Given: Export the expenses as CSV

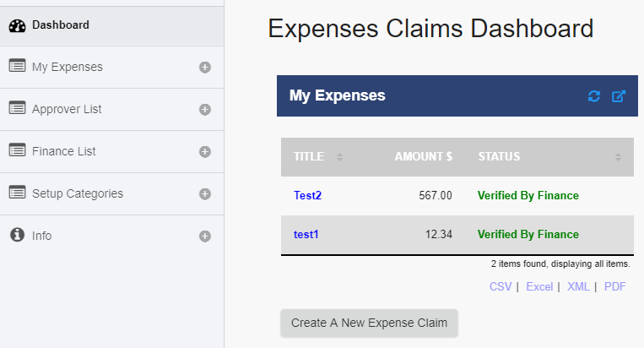Looking at the screenshot, I should 501,286.
